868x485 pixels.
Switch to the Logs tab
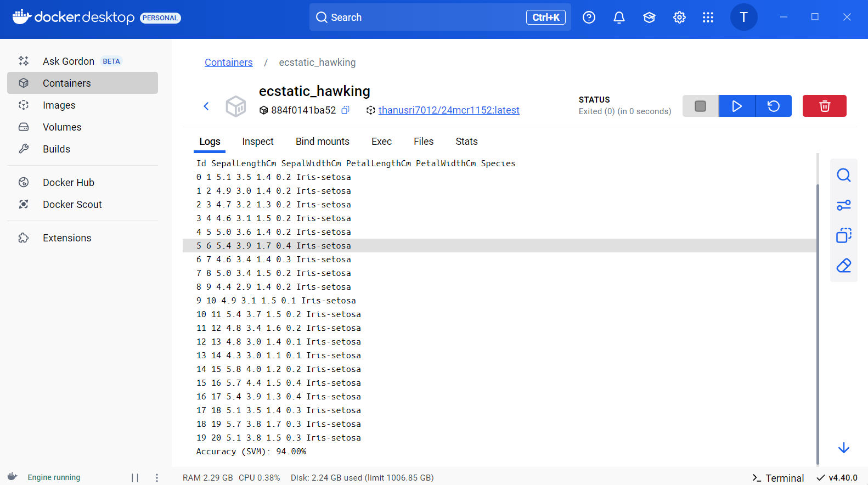click(x=210, y=142)
